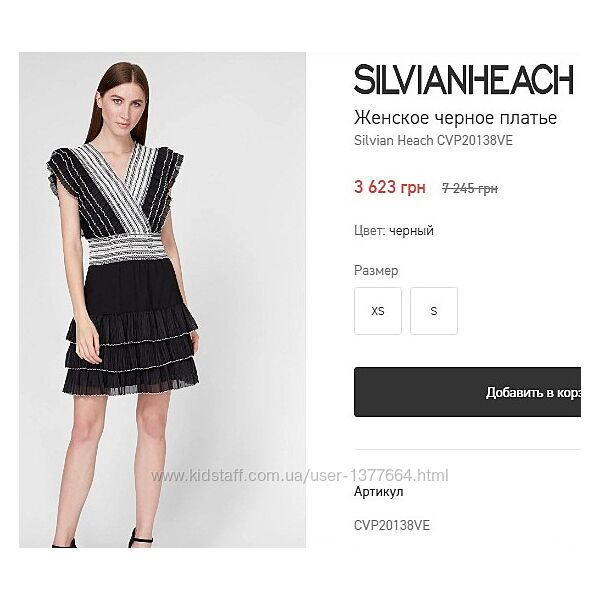Click the черный color value
Viewport: 600px width, 600px height.
coord(411,231)
